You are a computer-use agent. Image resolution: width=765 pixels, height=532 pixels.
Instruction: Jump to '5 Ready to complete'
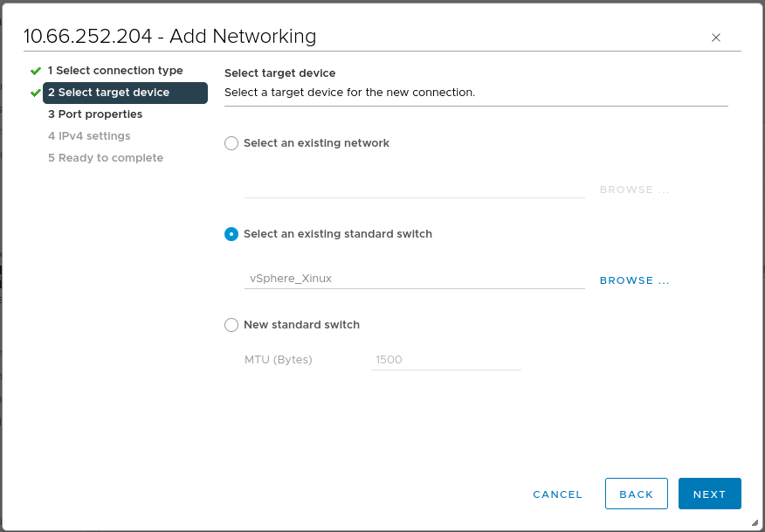pyautogui.click(x=105, y=157)
